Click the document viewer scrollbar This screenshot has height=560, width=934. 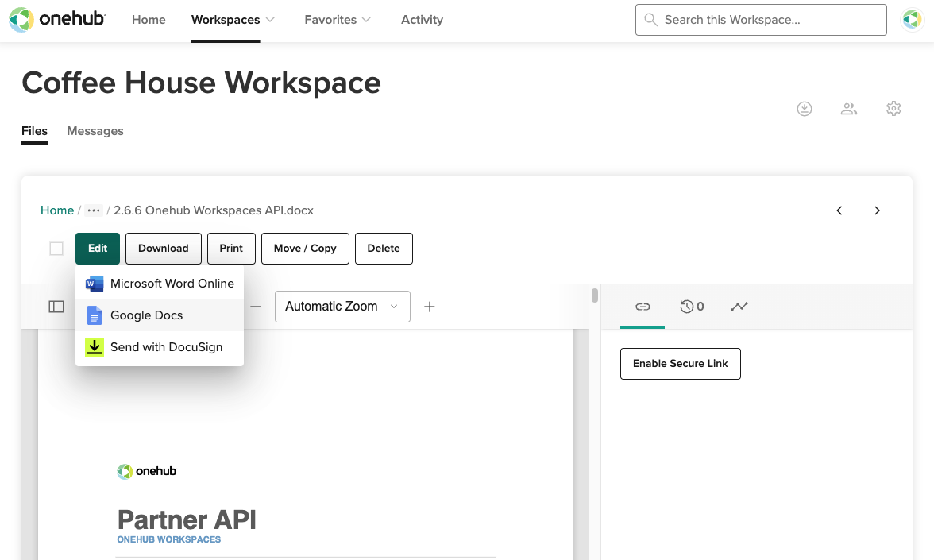(x=594, y=295)
